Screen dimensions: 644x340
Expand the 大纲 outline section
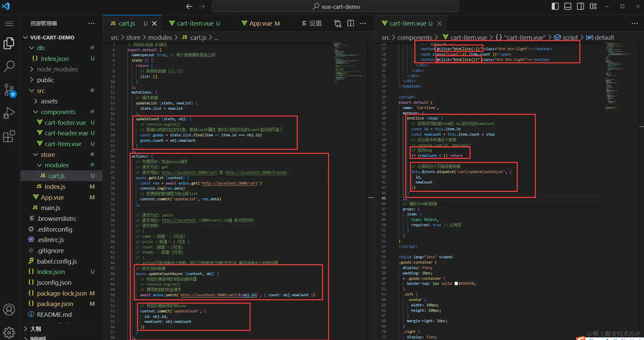click(x=62, y=329)
